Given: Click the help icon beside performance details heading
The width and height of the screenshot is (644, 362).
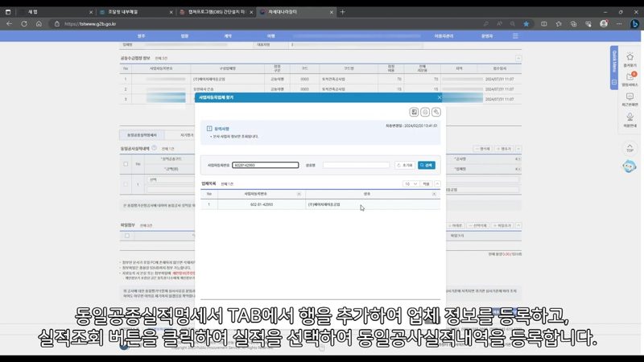Looking at the screenshot, I should tap(154, 148).
